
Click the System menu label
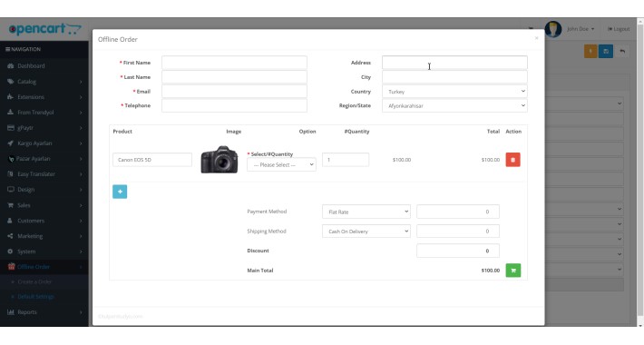click(x=26, y=251)
